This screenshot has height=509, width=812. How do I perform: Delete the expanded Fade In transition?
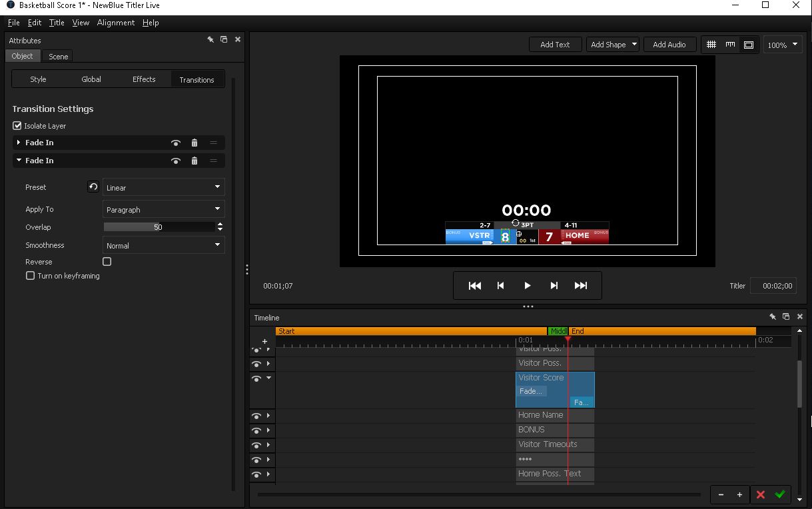pos(195,161)
